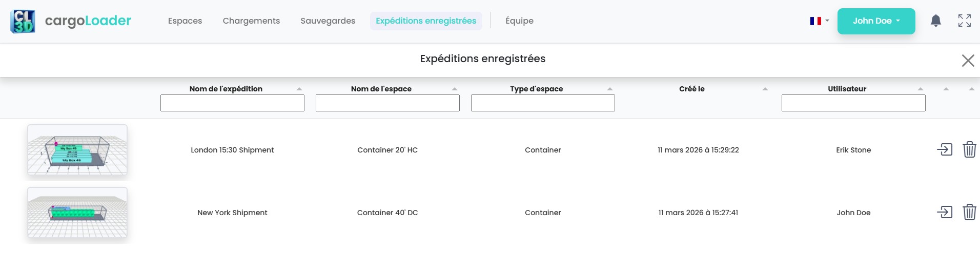
Task: Switch to Sauvegardes section
Action: click(x=328, y=21)
